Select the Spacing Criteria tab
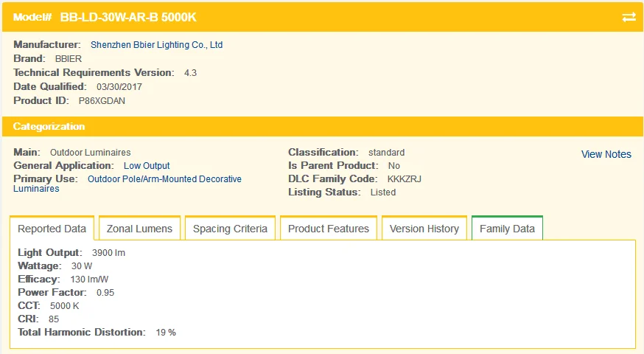 click(x=230, y=229)
